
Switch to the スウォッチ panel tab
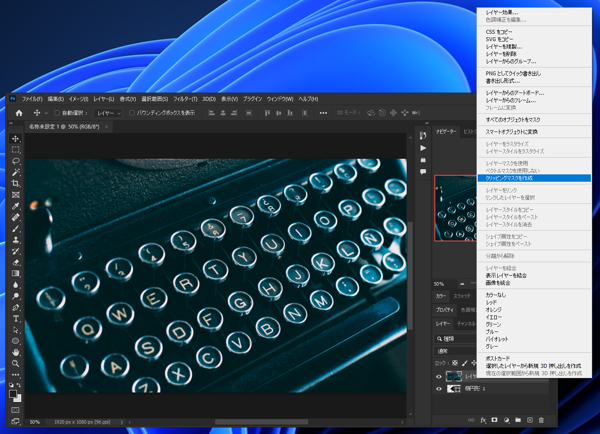click(x=462, y=296)
